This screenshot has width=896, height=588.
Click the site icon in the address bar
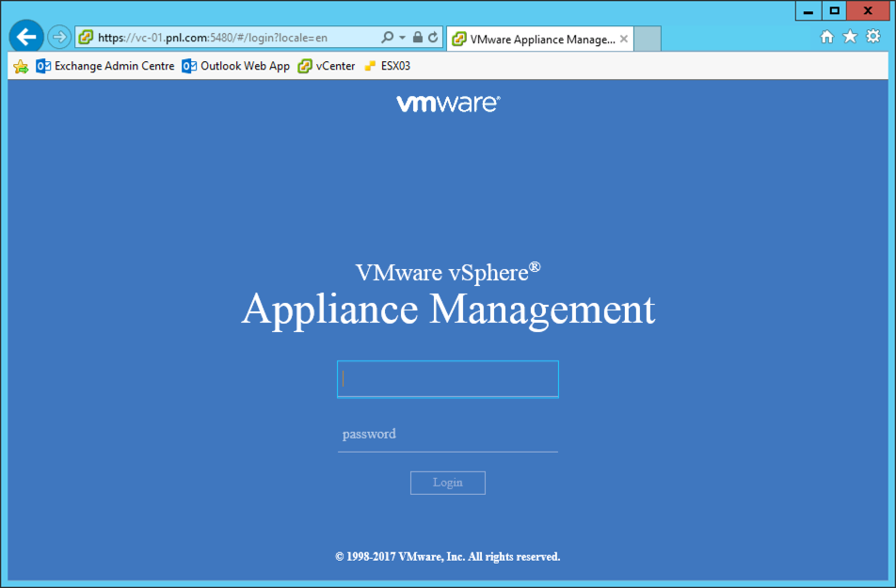pos(86,38)
